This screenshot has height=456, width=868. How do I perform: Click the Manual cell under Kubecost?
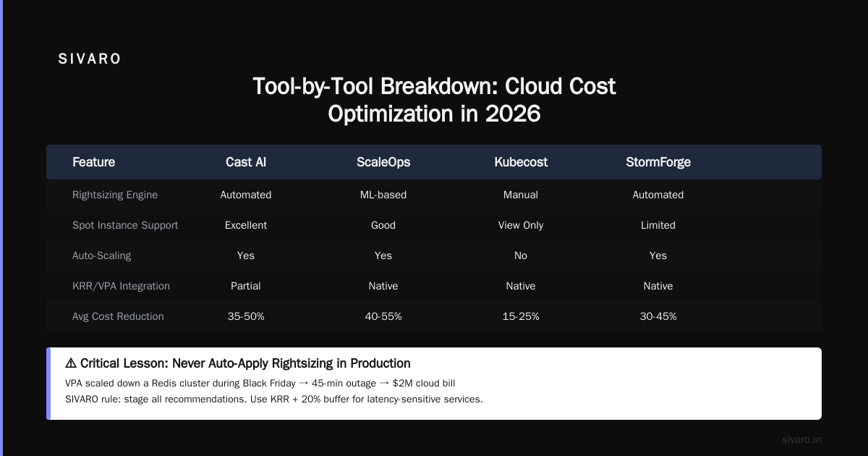click(x=521, y=195)
